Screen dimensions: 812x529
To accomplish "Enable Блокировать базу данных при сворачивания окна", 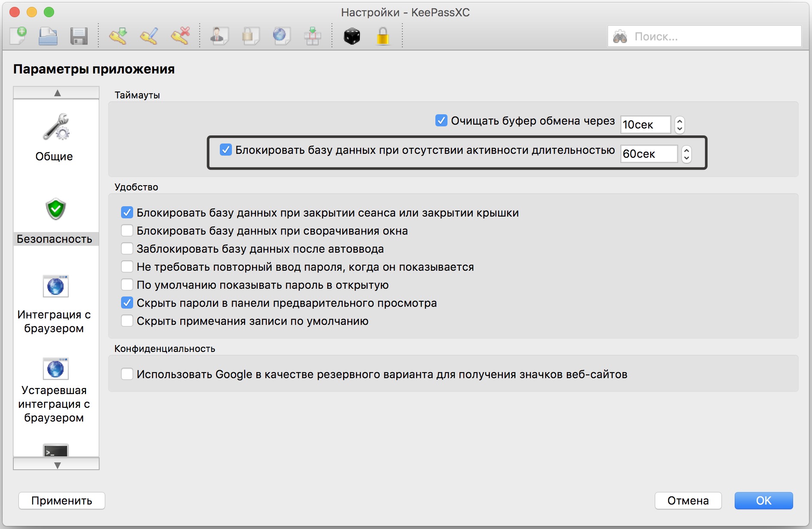I will tap(127, 231).
